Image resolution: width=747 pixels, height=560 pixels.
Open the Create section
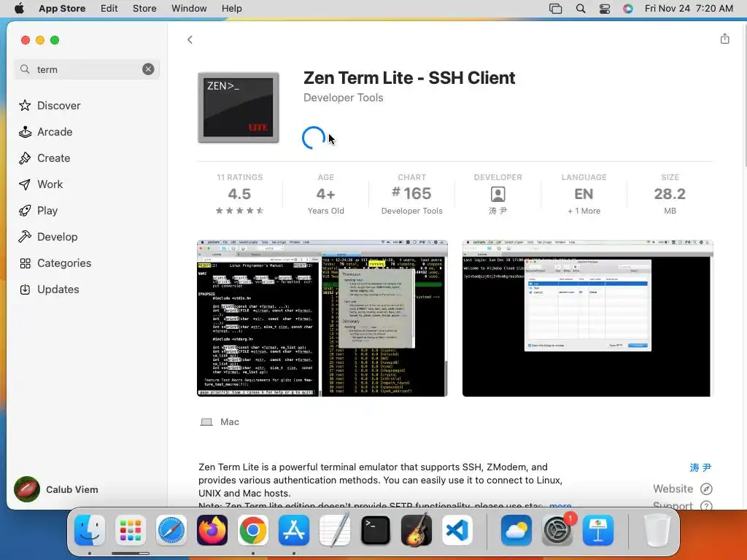tap(44, 158)
